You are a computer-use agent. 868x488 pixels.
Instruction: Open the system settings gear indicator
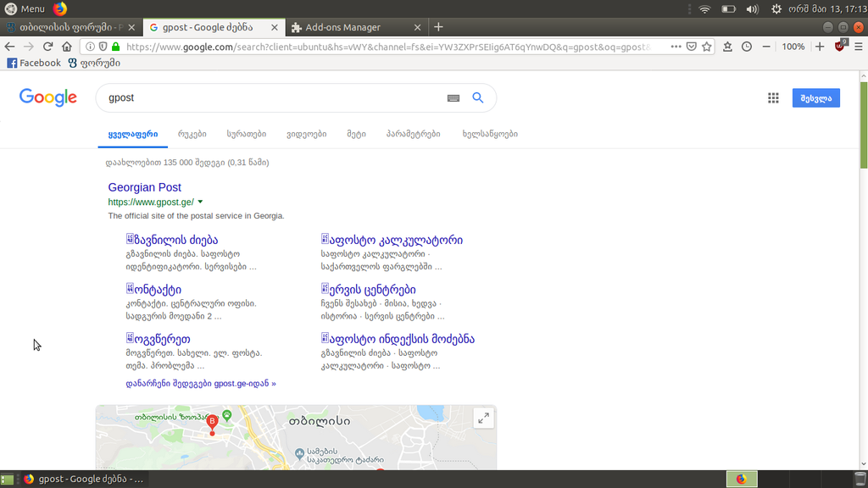point(776,8)
